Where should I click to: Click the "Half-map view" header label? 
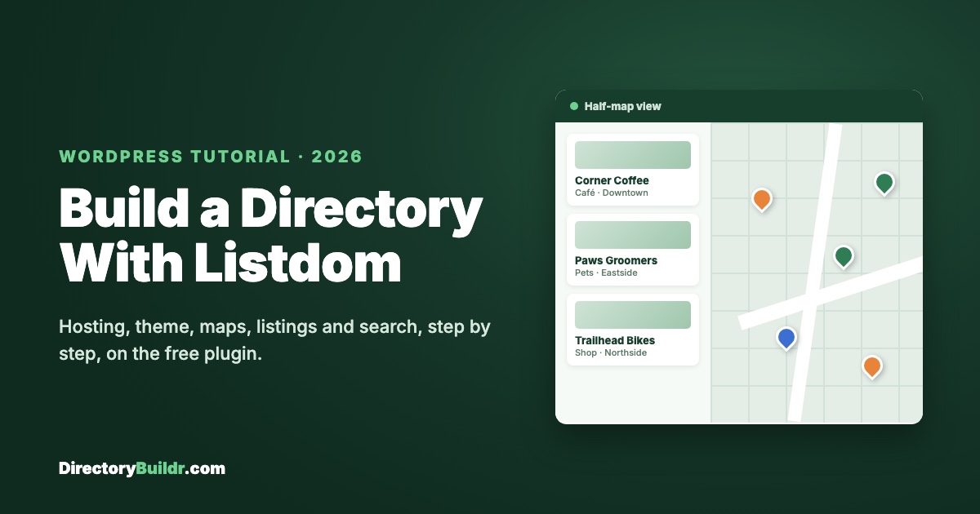click(x=623, y=106)
